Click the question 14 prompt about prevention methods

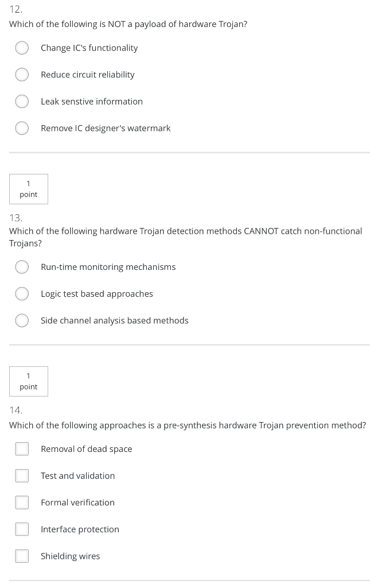(188, 425)
